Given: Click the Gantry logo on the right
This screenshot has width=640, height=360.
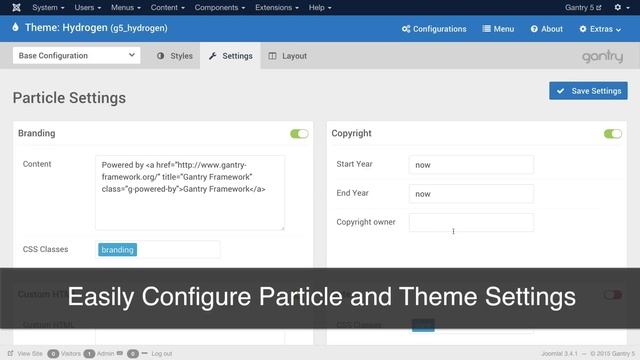Looking at the screenshot, I should pos(602,56).
